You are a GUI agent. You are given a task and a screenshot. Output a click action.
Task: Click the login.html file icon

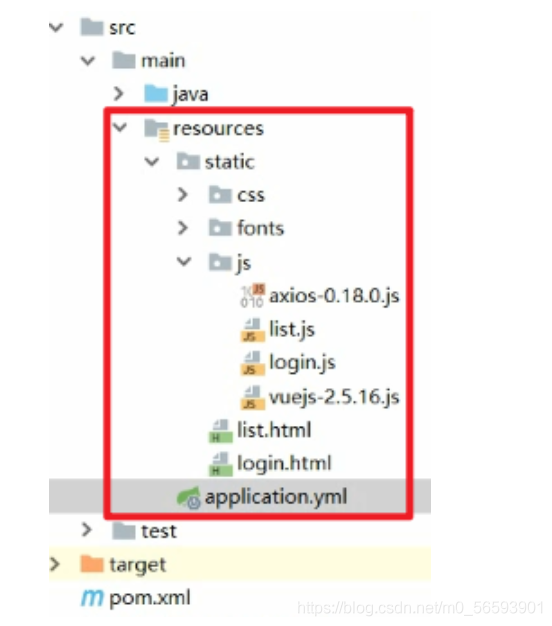coord(220,464)
